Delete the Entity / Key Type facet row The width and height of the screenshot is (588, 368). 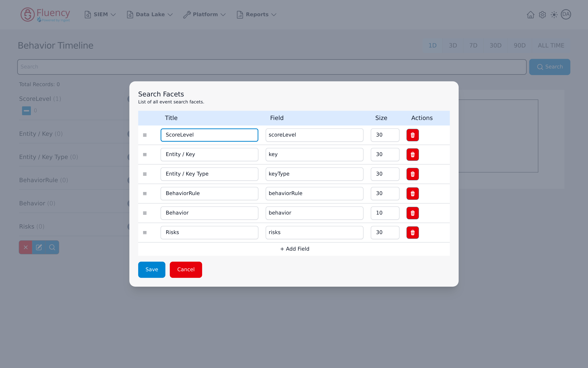(x=413, y=174)
